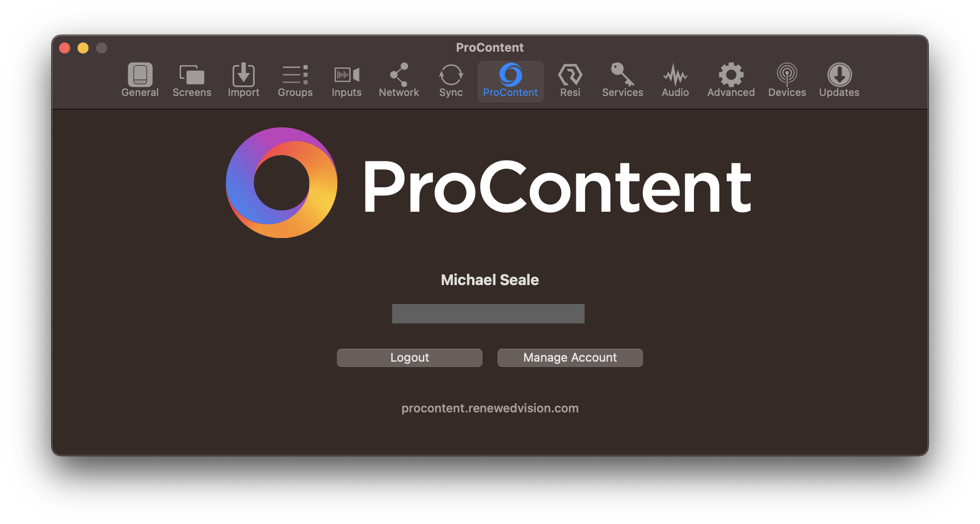Open the Updates preferences pane

(x=839, y=81)
